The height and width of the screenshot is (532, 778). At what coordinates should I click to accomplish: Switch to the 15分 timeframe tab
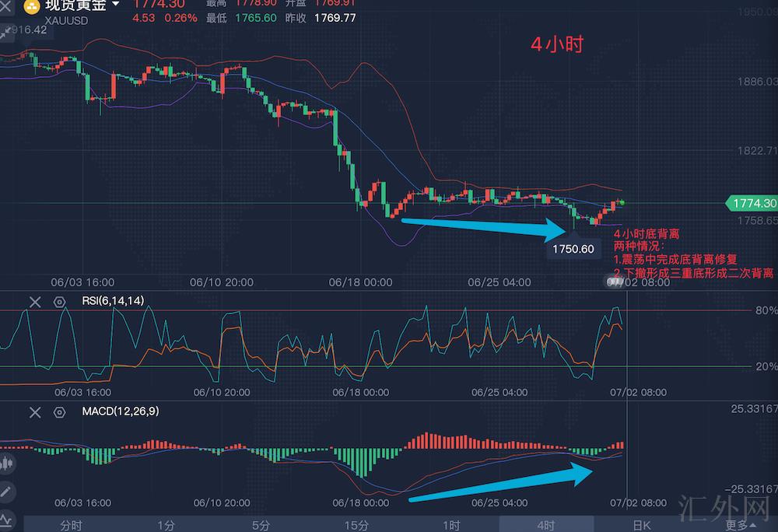[x=356, y=525]
